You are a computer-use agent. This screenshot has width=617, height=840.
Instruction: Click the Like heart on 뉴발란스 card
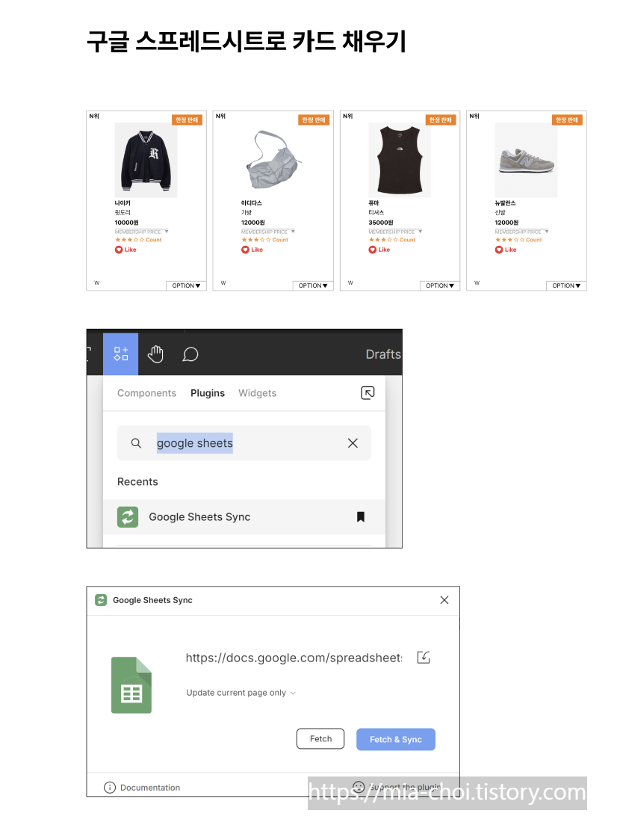pyautogui.click(x=499, y=250)
